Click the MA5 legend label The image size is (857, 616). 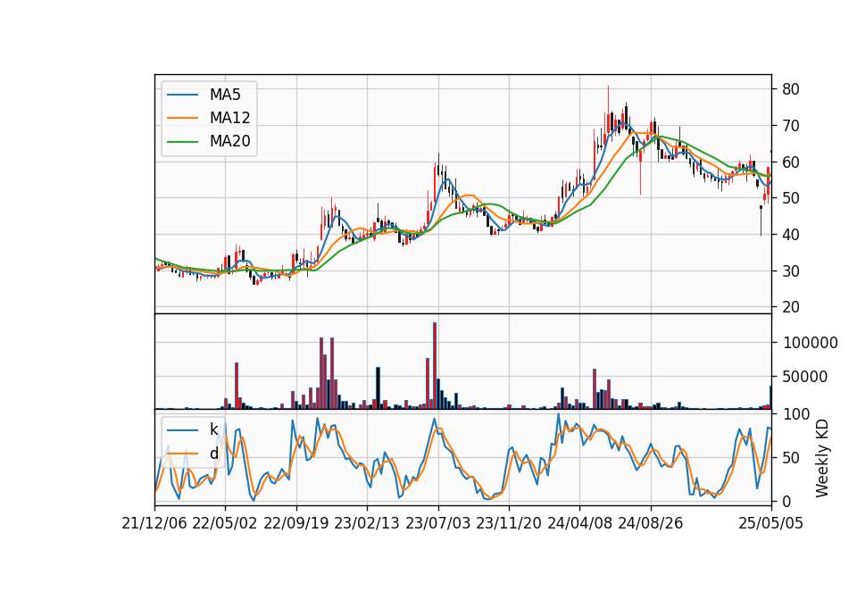(x=225, y=95)
